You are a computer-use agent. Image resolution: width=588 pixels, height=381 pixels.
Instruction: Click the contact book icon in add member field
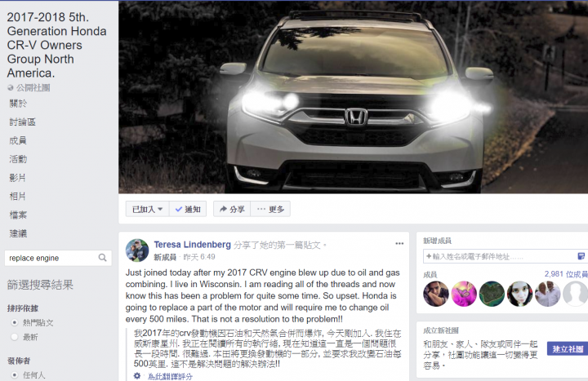point(581,256)
